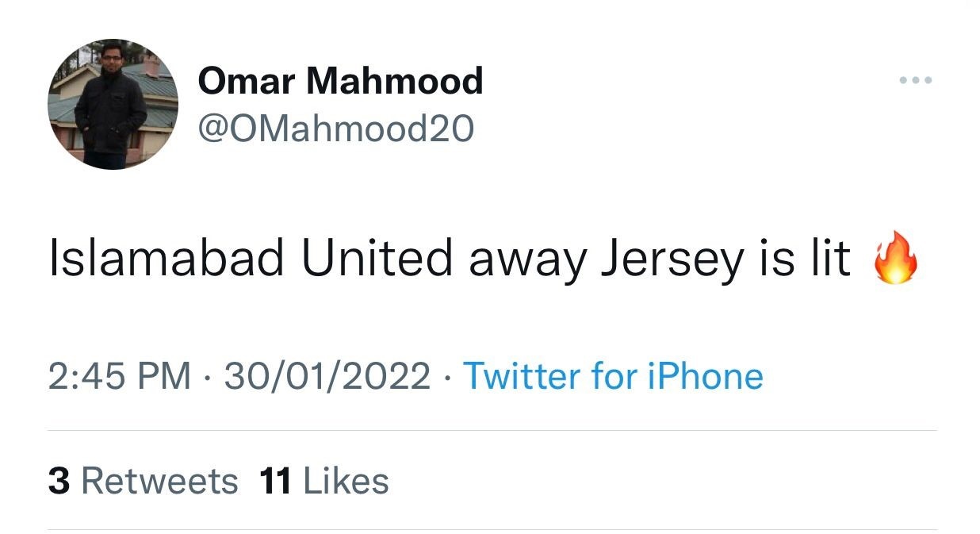The image size is (980, 534).
Task: Click the word Islamabad in the tweet
Action: (167, 259)
